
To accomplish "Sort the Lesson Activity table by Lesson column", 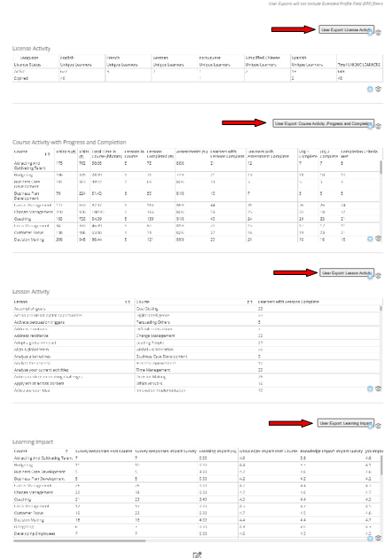I will (x=128, y=302).
